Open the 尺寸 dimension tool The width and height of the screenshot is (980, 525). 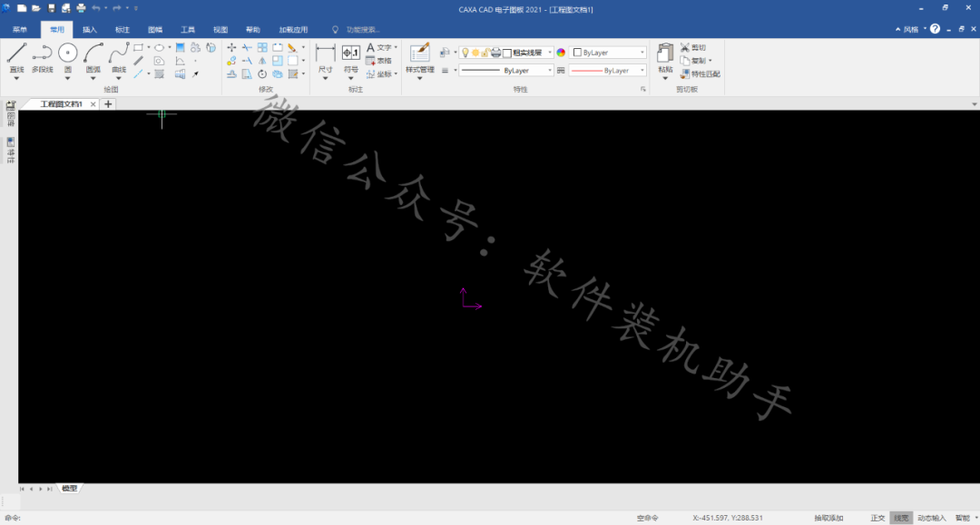[x=325, y=58]
